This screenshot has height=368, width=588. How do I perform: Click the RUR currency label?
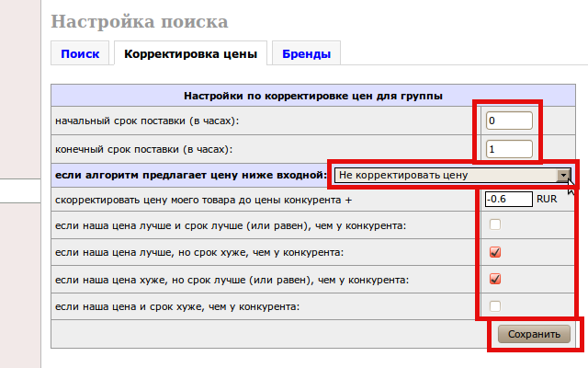pos(547,199)
